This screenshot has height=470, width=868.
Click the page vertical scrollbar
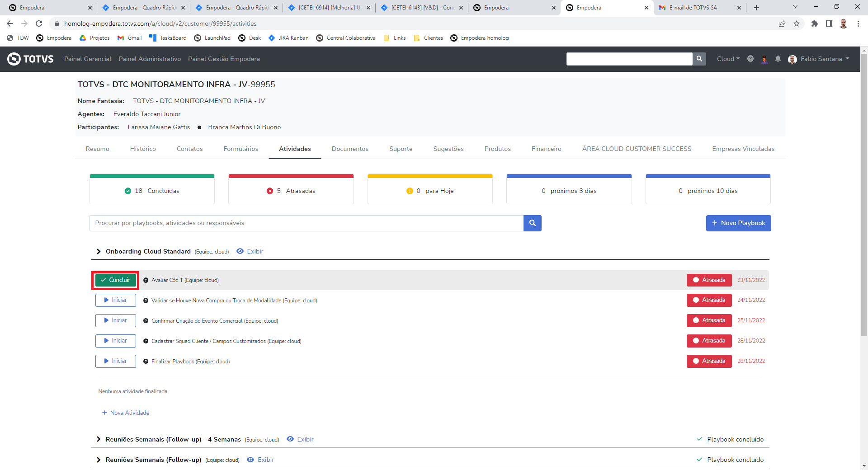pyautogui.click(x=864, y=195)
